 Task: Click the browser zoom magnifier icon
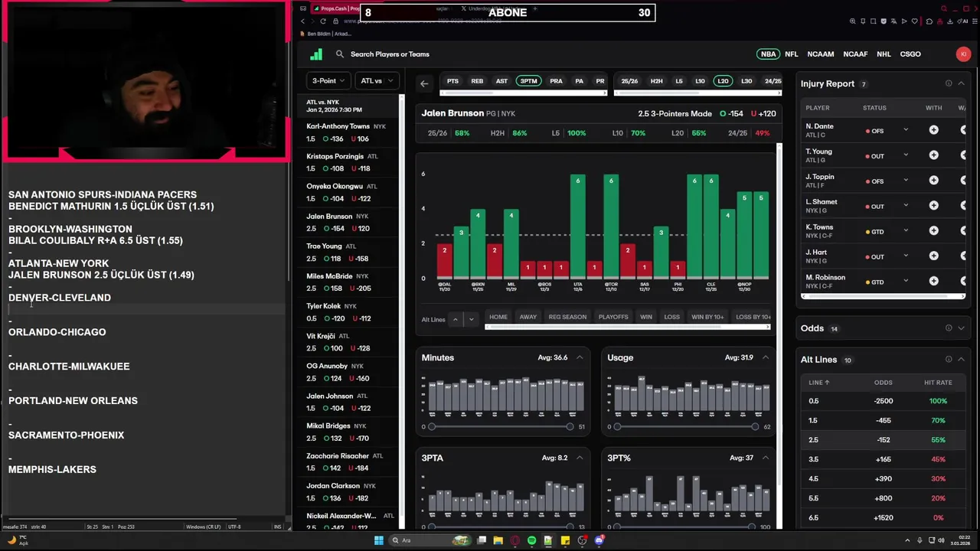click(853, 21)
